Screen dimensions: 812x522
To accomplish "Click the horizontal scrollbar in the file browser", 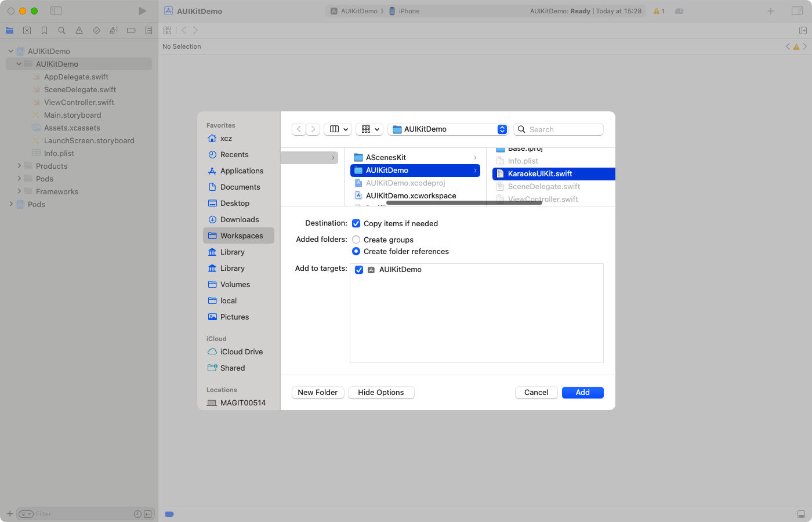I will click(464, 203).
